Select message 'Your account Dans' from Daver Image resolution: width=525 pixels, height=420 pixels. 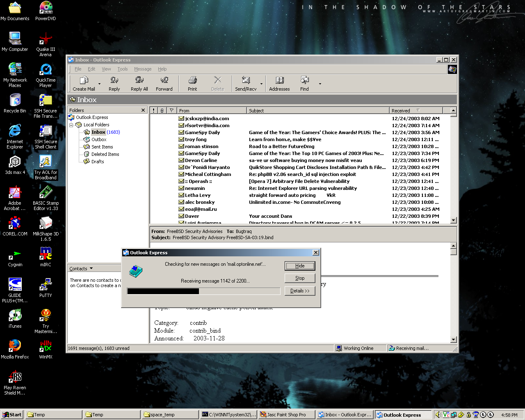(x=300, y=216)
